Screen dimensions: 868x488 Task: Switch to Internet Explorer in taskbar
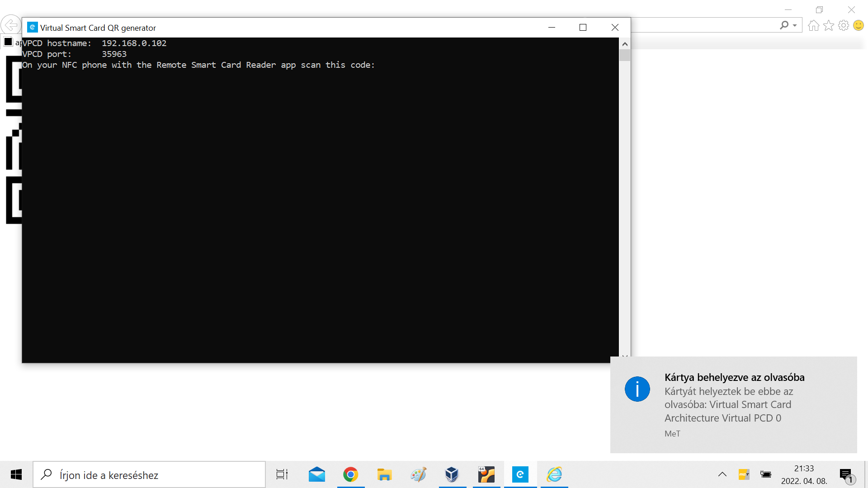554,474
